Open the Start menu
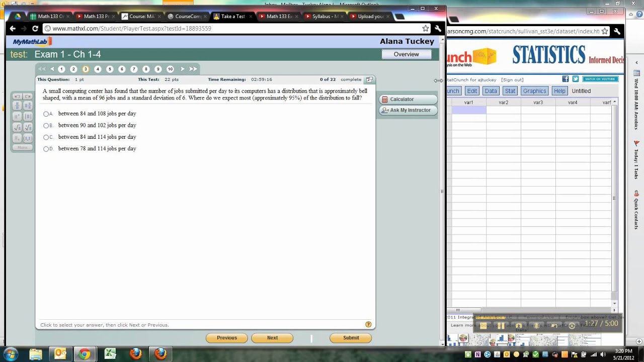This screenshot has height=362, width=644. click(x=11, y=354)
